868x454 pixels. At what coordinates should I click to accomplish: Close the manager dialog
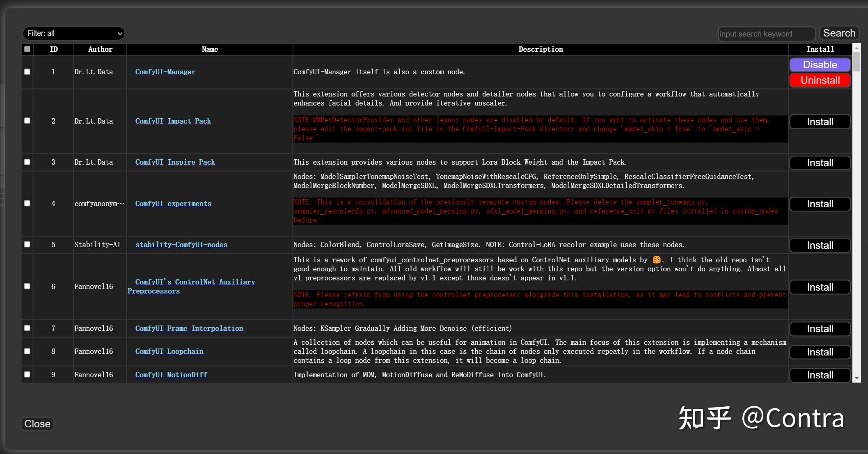37,424
